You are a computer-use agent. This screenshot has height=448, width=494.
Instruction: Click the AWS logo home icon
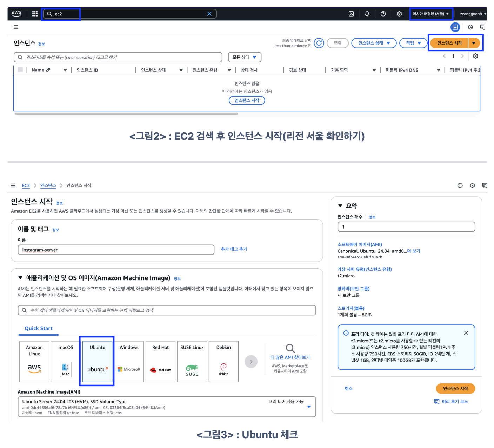[x=16, y=13]
